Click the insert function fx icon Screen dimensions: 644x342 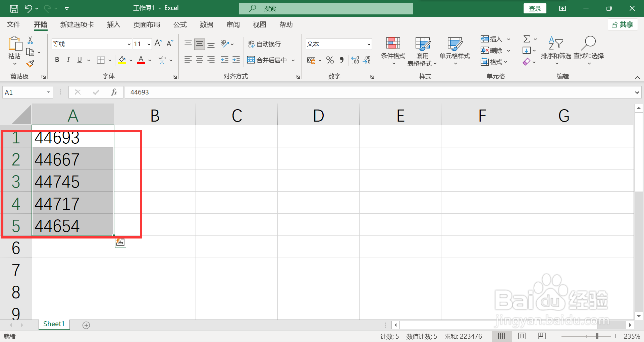click(x=114, y=92)
